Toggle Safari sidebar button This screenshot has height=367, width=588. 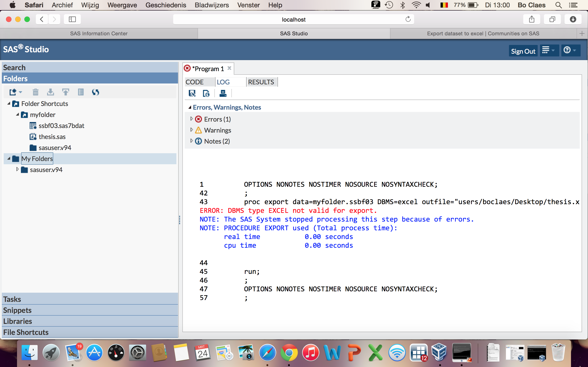point(72,19)
